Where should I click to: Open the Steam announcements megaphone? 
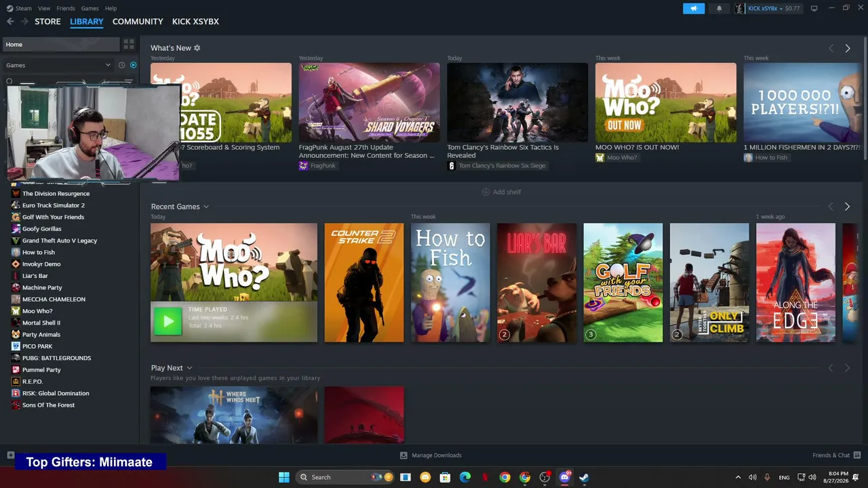point(694,8)
